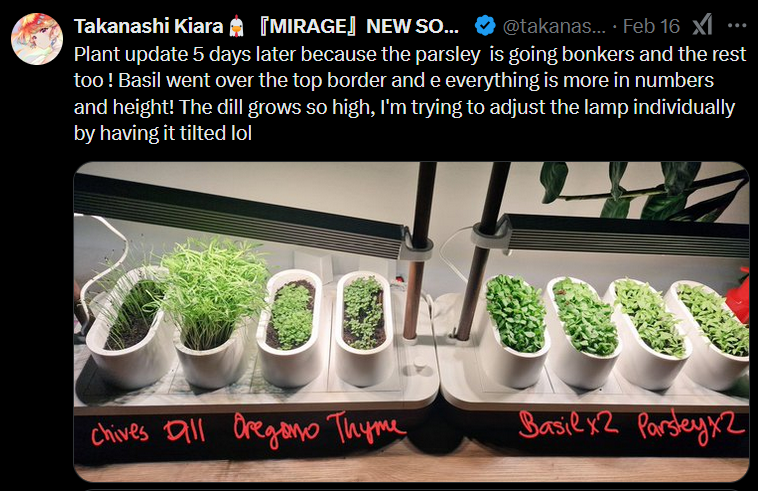Click the blue verified checkmark badge
Screen dimensions: 758x491
[x=485, y=26]
